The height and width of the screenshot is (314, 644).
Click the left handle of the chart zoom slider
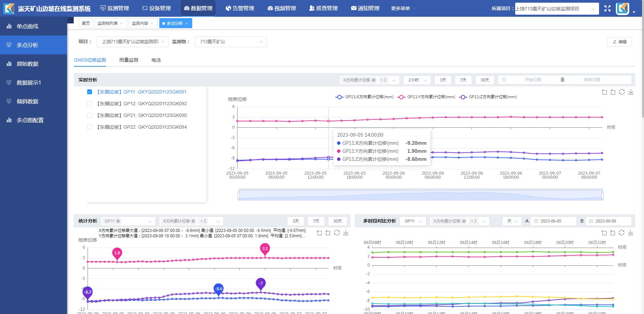click(238, 195)
